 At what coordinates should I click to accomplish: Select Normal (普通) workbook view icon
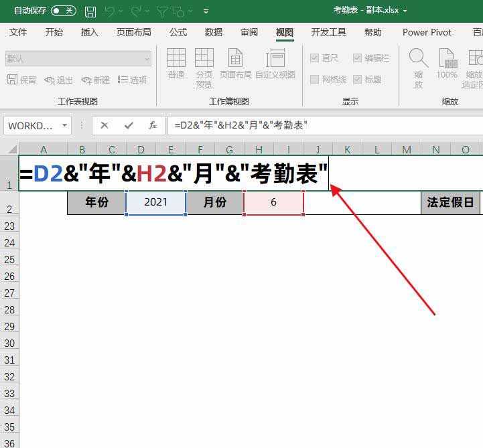[176, 64]
